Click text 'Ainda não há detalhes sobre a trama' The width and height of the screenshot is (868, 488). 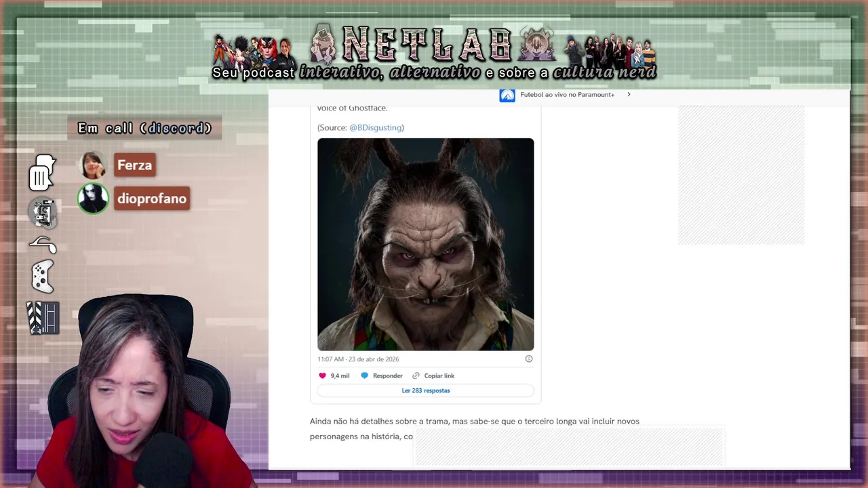pyautogui.click(x=379, y=421)
